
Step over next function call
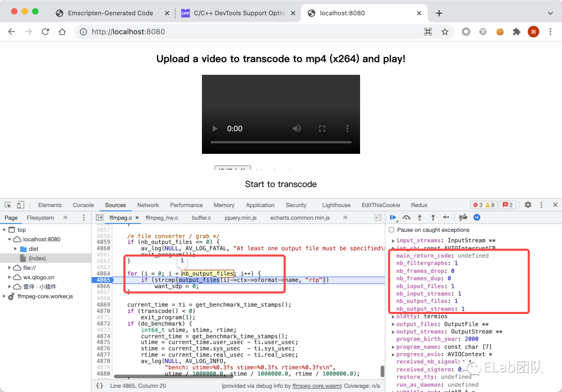pyautogui.click(x=406, y=218)
